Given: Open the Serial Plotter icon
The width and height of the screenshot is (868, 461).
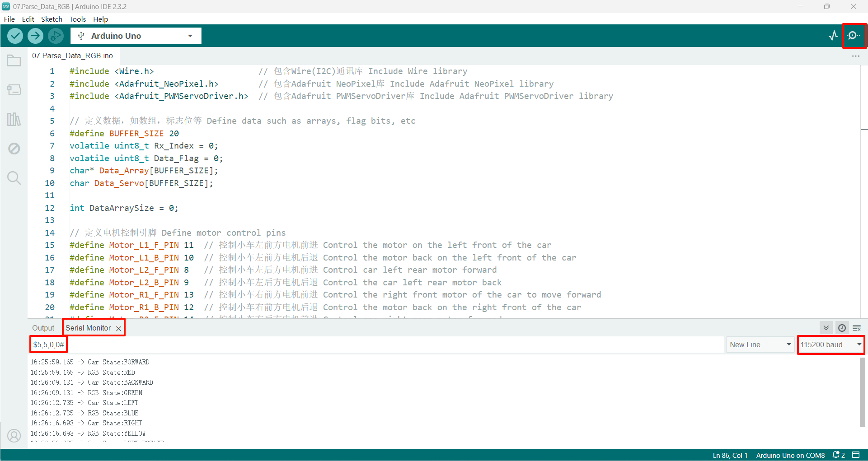Looking at the screenshot, I should click(833, 36).
